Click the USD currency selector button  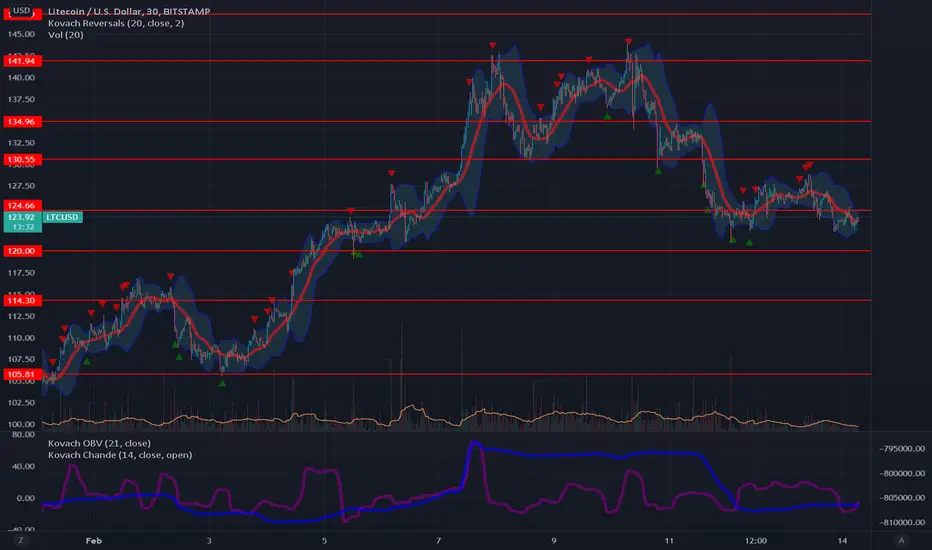coord(21,11)
